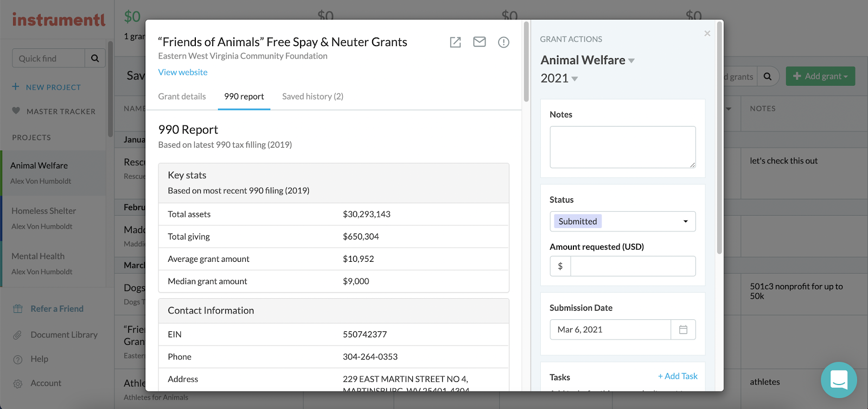Open grant in new window icon
868x409 pixels.
pyautogui.click(x=456, y=42)
